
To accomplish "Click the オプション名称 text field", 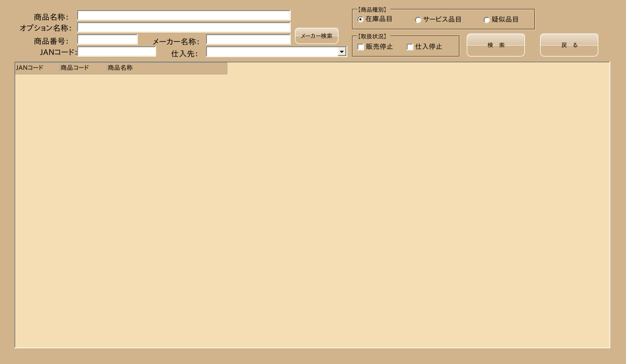I will (184, 28).
